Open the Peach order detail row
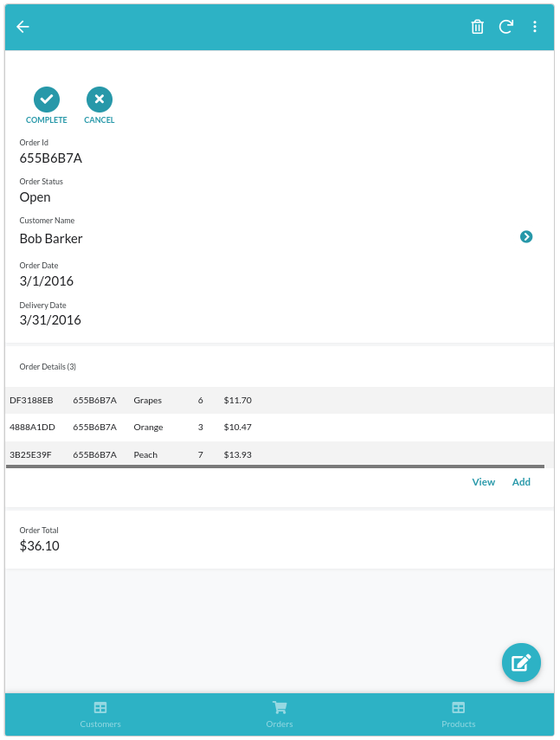The width and height of the screenshot is (560, 740). tap(145, 454)
